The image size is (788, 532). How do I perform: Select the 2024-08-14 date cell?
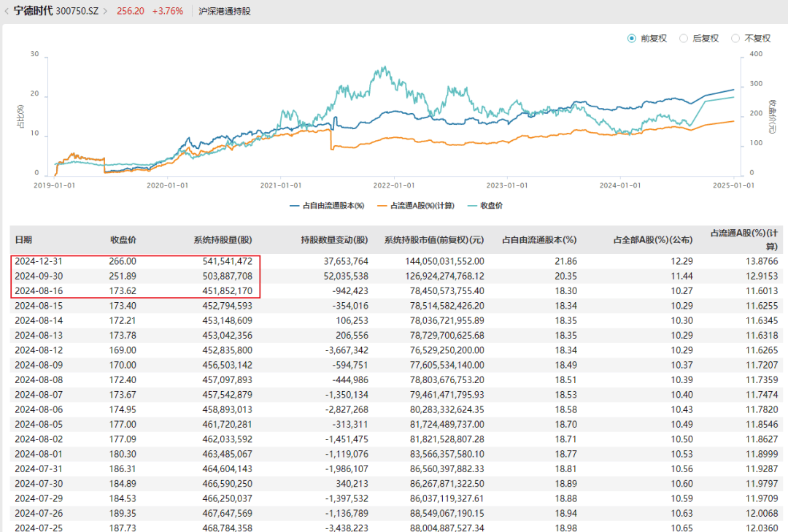[x=39, y=320]
